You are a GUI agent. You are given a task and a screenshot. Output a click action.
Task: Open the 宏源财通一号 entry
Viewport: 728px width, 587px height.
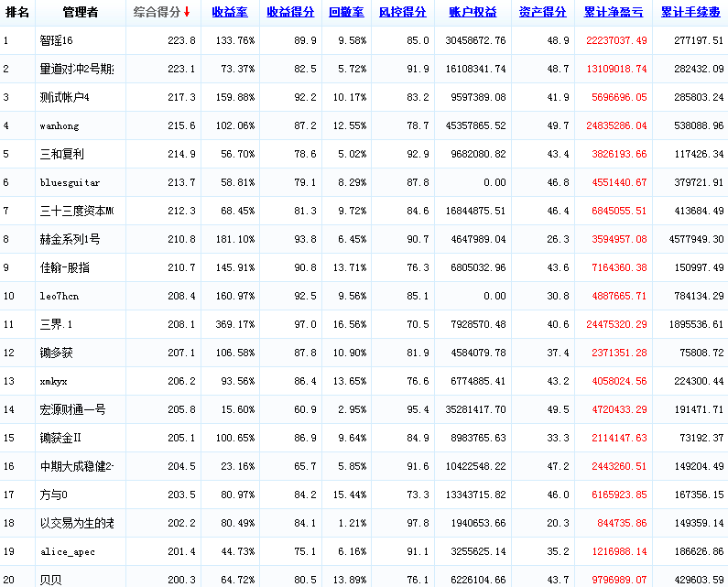click(72, 410)
